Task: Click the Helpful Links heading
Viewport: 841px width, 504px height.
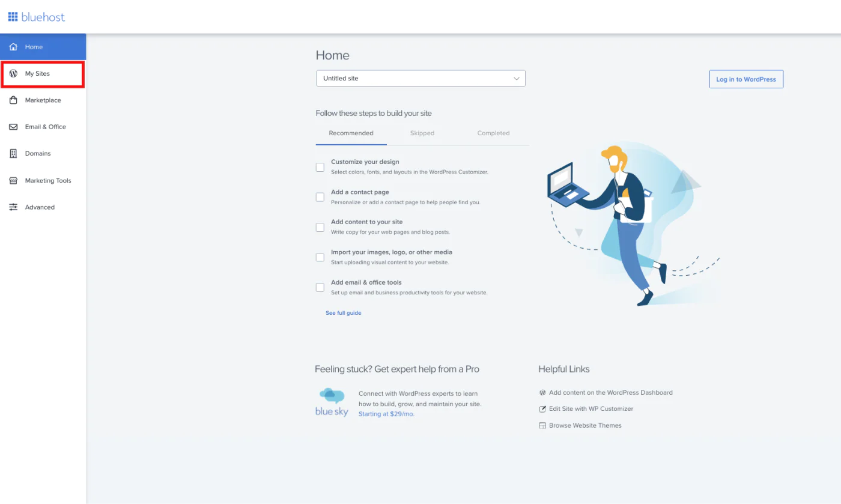Action: [x=564, y=369]
